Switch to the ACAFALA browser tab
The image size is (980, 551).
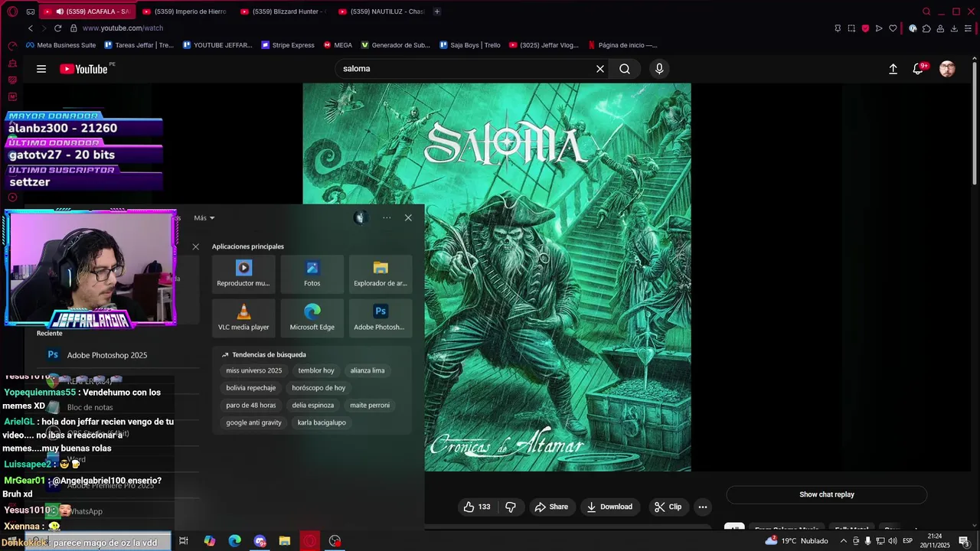click(x=87, y=11)
